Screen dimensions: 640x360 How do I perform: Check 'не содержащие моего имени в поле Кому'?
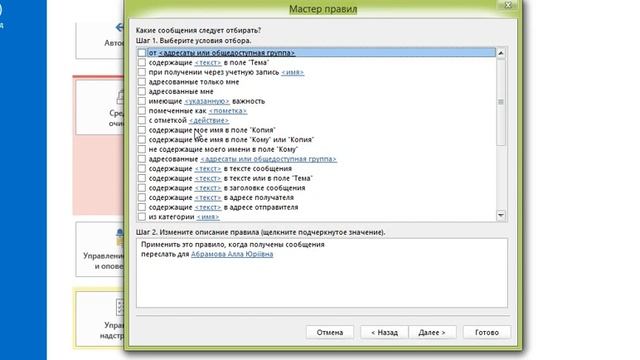click(142, 149)
